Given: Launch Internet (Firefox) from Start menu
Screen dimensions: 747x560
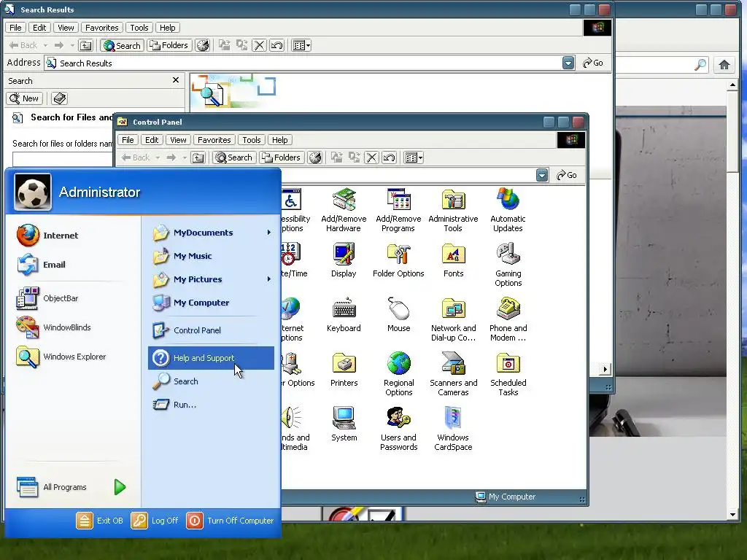Looking at the screenshot, I should (47, 236).
